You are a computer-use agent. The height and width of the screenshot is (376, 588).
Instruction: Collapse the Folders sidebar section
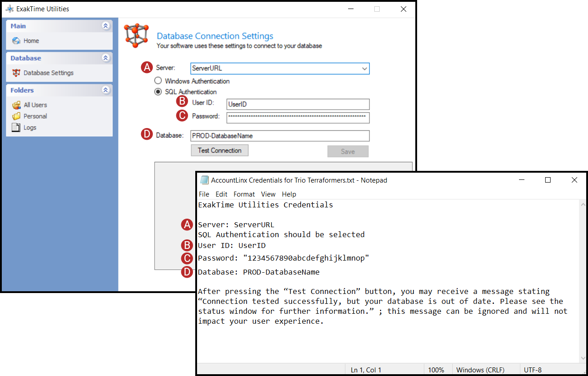[106, 90]
